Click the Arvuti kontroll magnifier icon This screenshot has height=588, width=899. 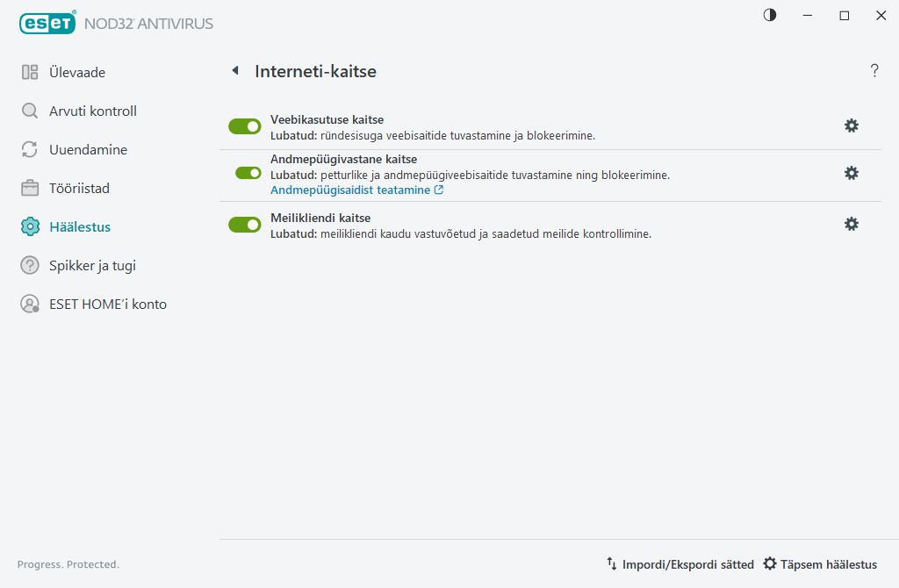[x=30, y=111]
